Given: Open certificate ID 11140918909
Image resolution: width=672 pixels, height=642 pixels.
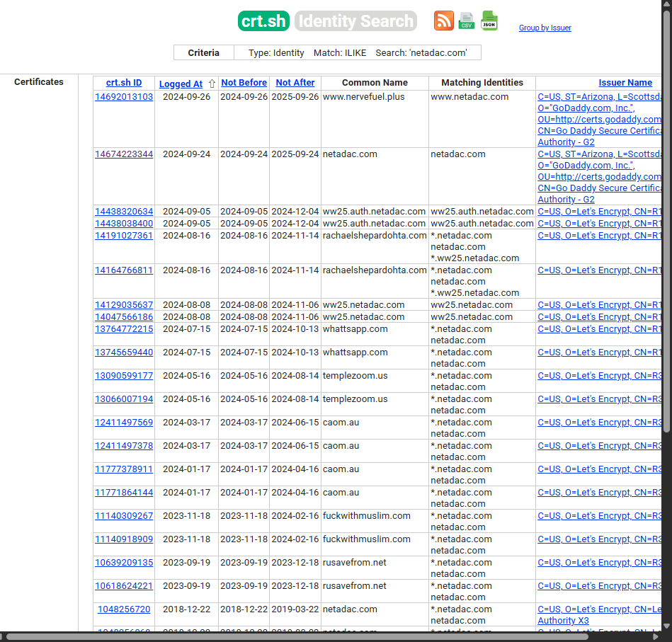Looking at the screenshot, I should point(124,539).
